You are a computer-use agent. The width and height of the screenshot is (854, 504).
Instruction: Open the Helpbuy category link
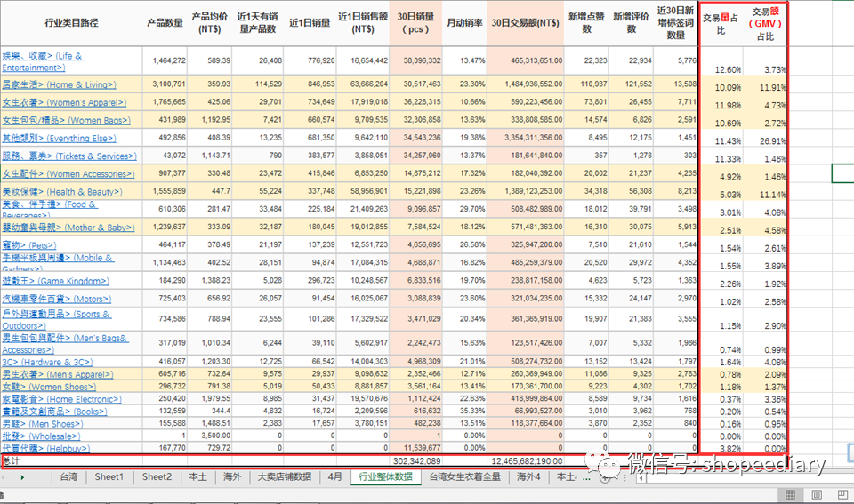pyautogui.click(x=45, y=449)
